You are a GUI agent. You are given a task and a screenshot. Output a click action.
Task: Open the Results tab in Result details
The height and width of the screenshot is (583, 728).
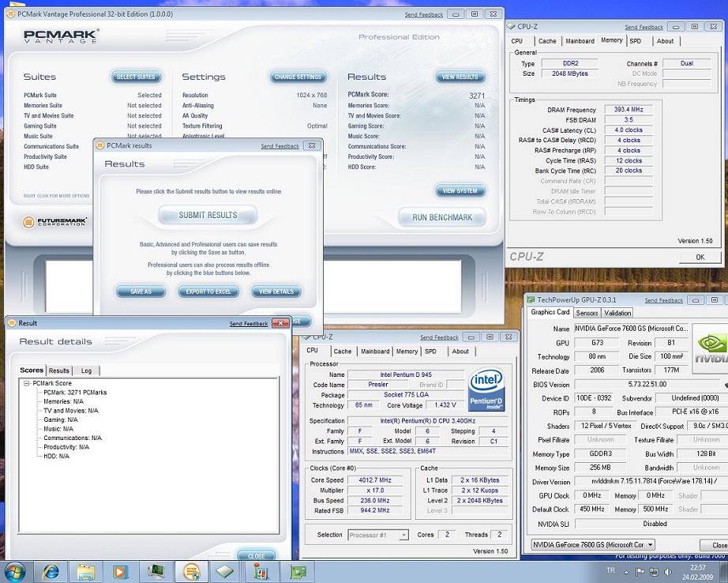pyautogui.click(x=59, y=370)
